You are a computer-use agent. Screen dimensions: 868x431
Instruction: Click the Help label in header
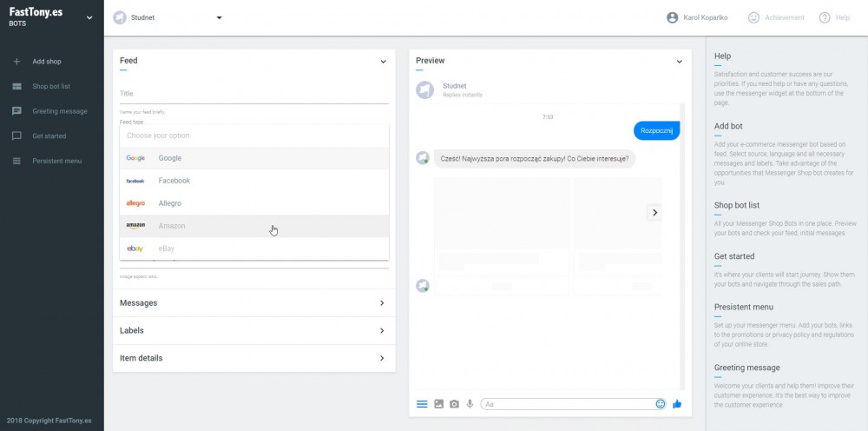click(843, 17)
